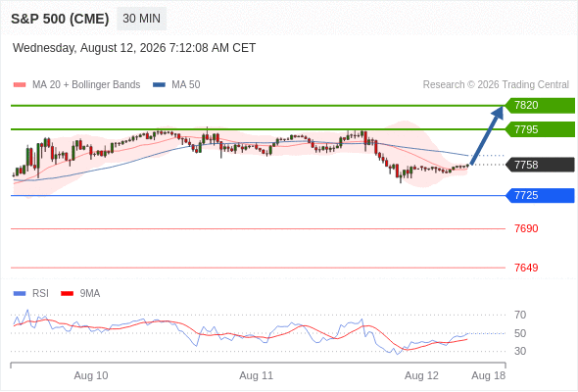Screen dimensions: 578x392
Task: Click the Aug 10 date axis label
Action: pos(91,375)
